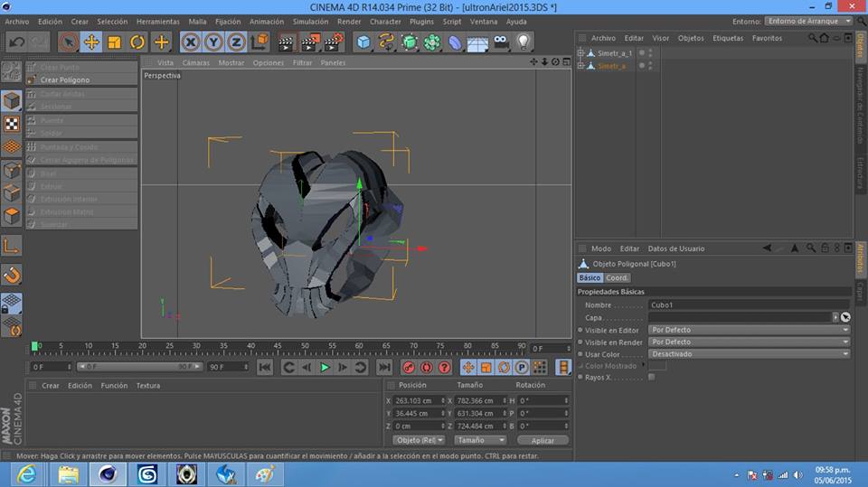Expand the Simetr_a_1 object tree
This screenshot has height=487, width=868.
click(580, 53)
